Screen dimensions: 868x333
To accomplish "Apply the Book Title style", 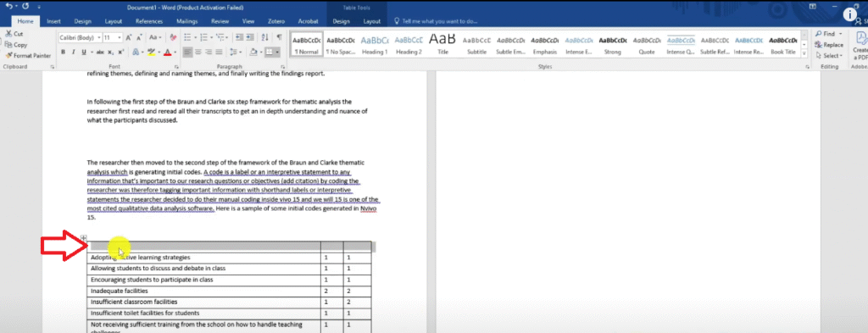I will [x=782, y=44].
